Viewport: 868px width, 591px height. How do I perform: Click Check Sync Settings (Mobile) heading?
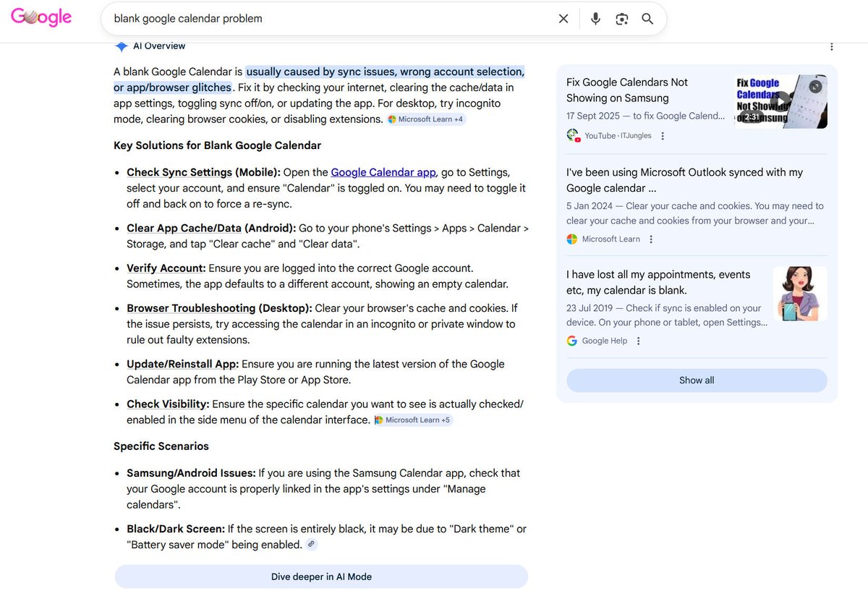point(203,172)
